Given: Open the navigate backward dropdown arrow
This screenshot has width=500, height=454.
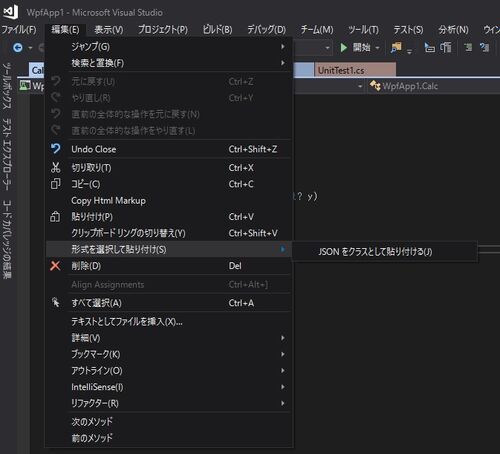Looking at the screenshot, I should pyautogui.click(x=30, y=48).
